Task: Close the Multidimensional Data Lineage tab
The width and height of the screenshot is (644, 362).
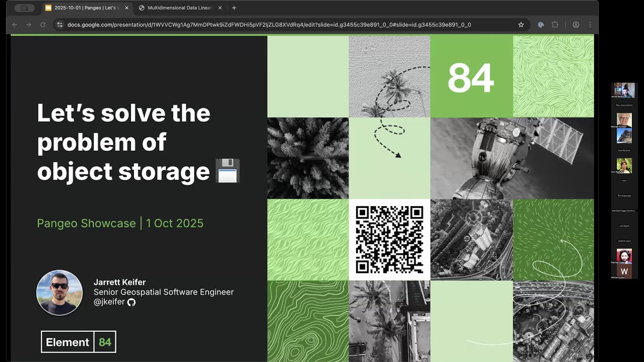Action: point(220,8)
